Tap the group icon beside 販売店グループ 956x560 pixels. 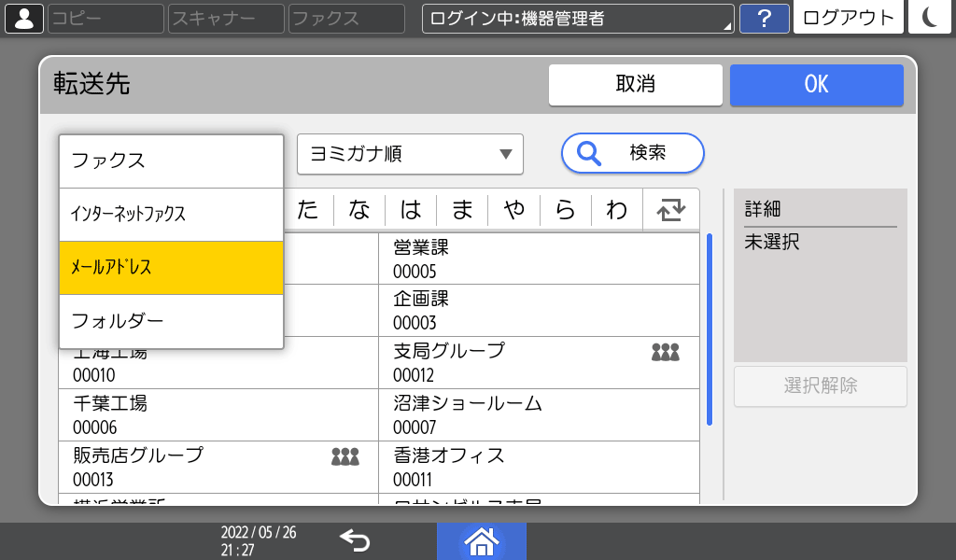point(346,455)
